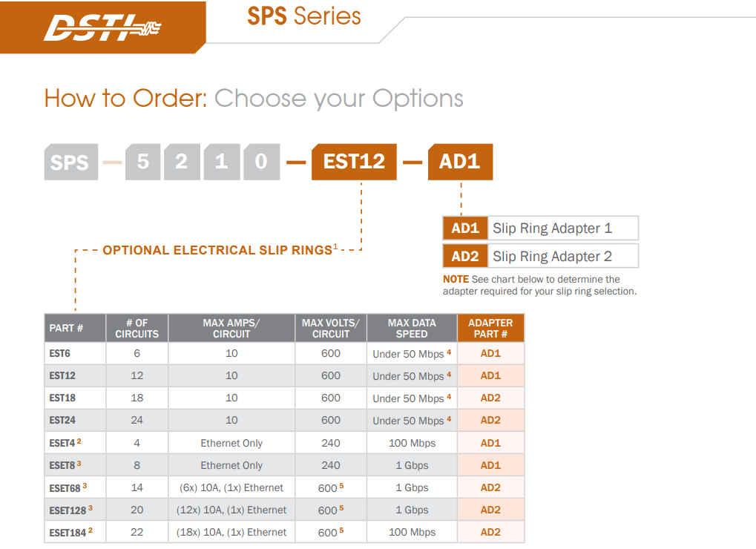Click the ESET68 part number cell
The width and height of the screenshot is (756, 549).
coord(75,487)
